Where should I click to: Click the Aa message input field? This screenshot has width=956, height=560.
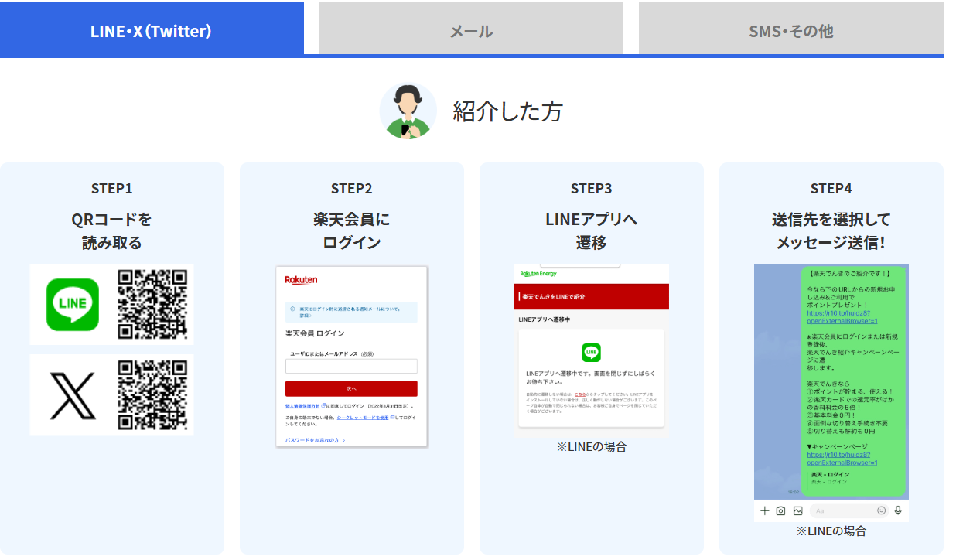pyautogui.click(x=848, y=510)
